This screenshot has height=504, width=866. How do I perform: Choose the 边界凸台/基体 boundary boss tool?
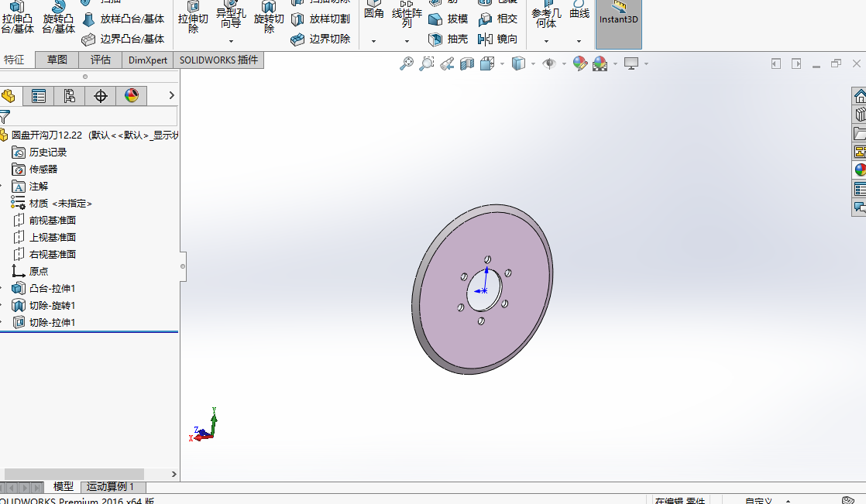click(x=123, y=39)
